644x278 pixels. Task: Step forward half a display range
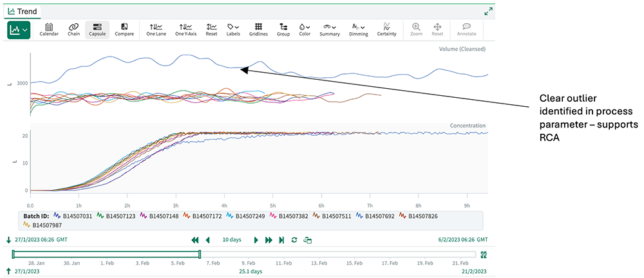[256, 240]
